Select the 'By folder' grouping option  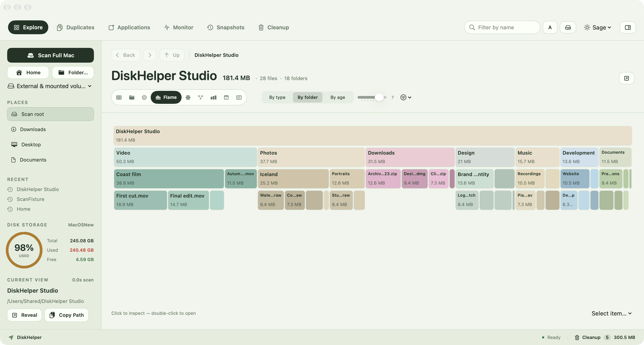307,97
